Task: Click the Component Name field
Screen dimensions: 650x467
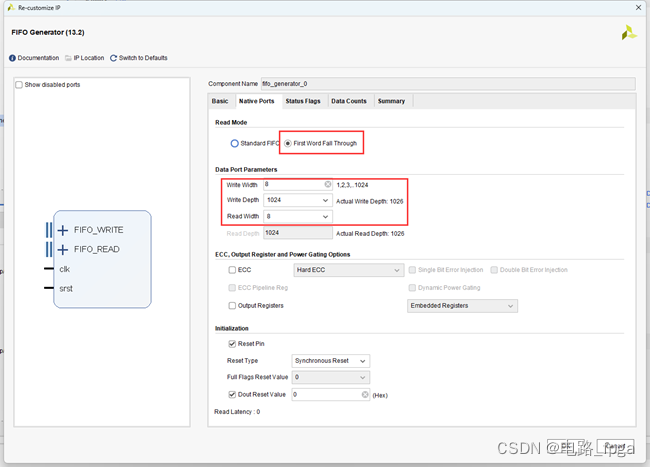Action: (448, 84)
